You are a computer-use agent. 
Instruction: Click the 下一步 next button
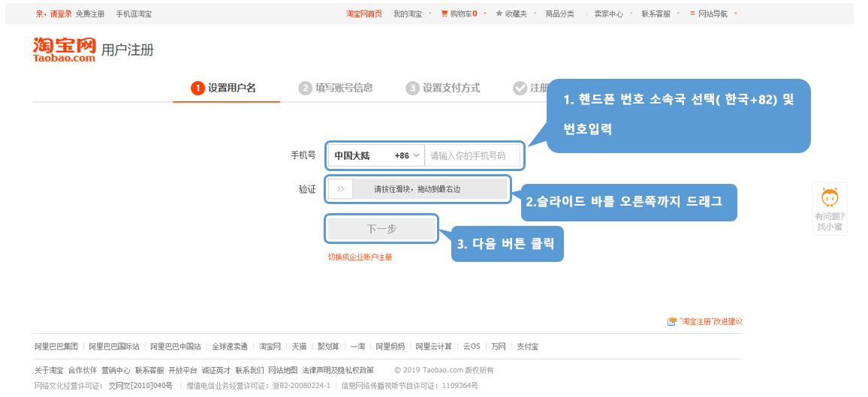point(381,229)
